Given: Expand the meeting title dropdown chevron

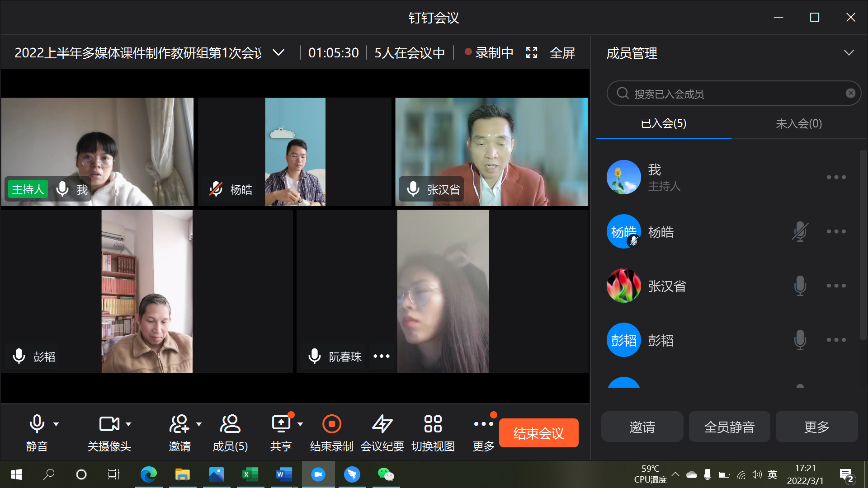Looking at the screenshot, I should [x=279, y=53].
